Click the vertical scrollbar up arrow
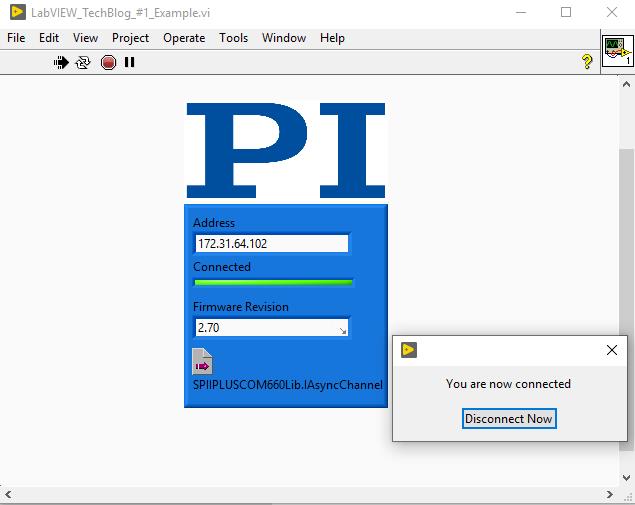The image size is (635, 505). [x=626, y=84]
